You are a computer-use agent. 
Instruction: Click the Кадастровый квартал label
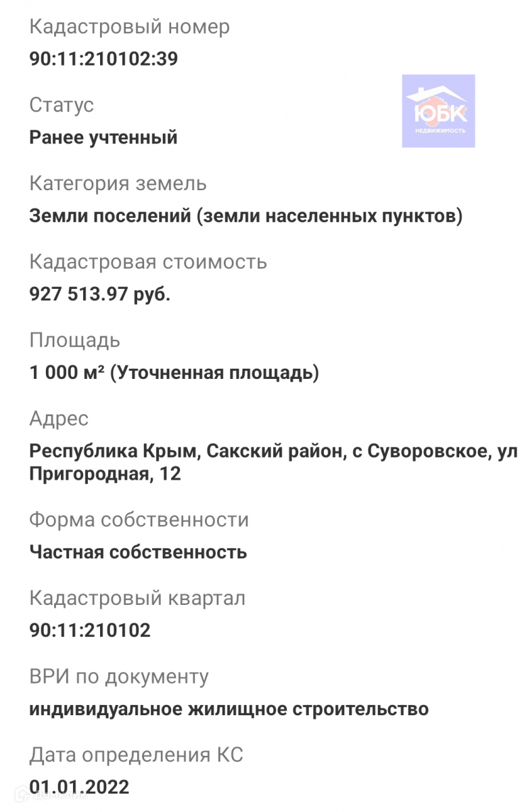137,598
